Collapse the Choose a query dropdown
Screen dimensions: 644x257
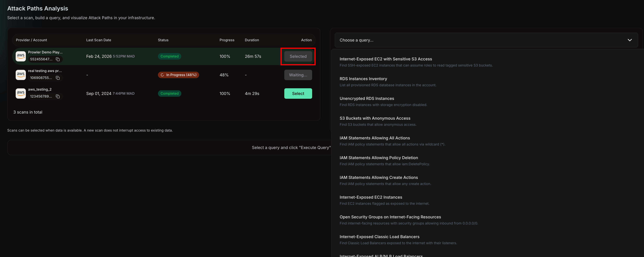(x=630, y=40)
